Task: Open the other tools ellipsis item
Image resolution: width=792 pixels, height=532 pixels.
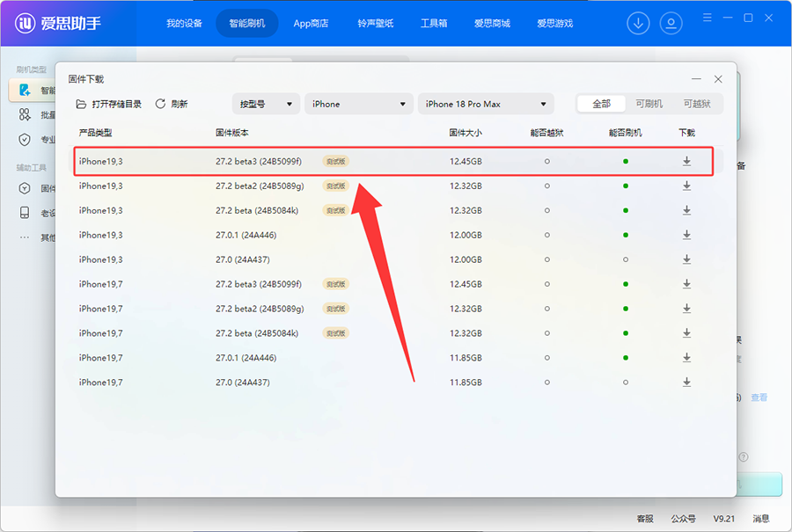Action: 25,237
